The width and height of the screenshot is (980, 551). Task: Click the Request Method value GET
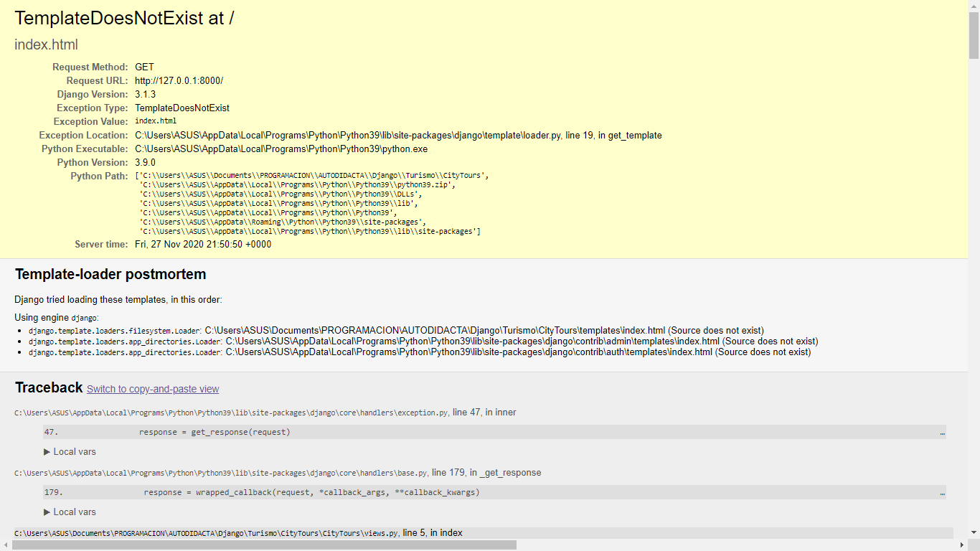pyautogui.click(x=144, y=67)
